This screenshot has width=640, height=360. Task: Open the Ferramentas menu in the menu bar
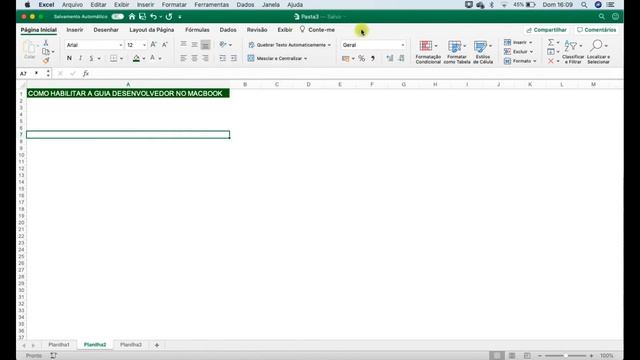pyautogui.click(x=211, y=5)
